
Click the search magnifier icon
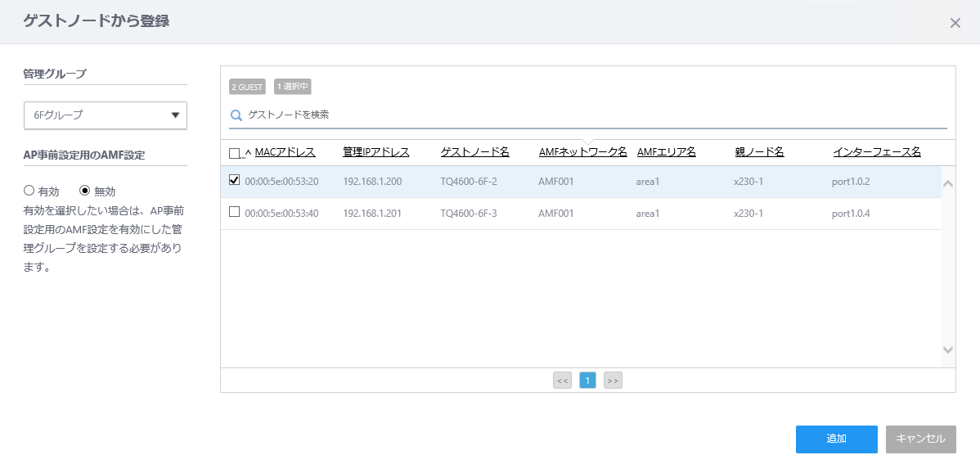[x=236, y=115]
